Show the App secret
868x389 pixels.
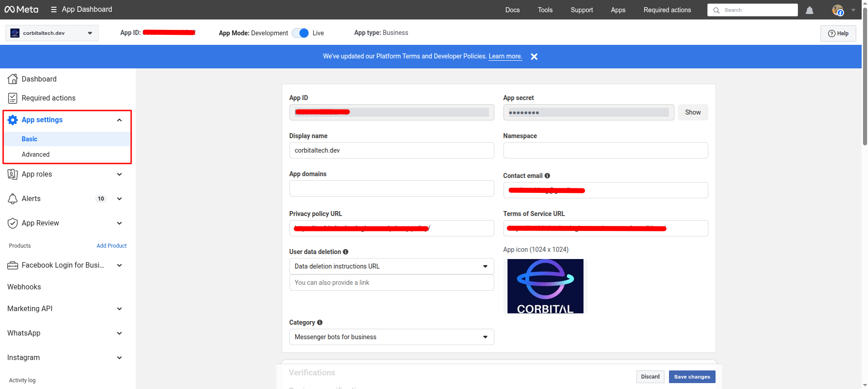pos(693,112)
